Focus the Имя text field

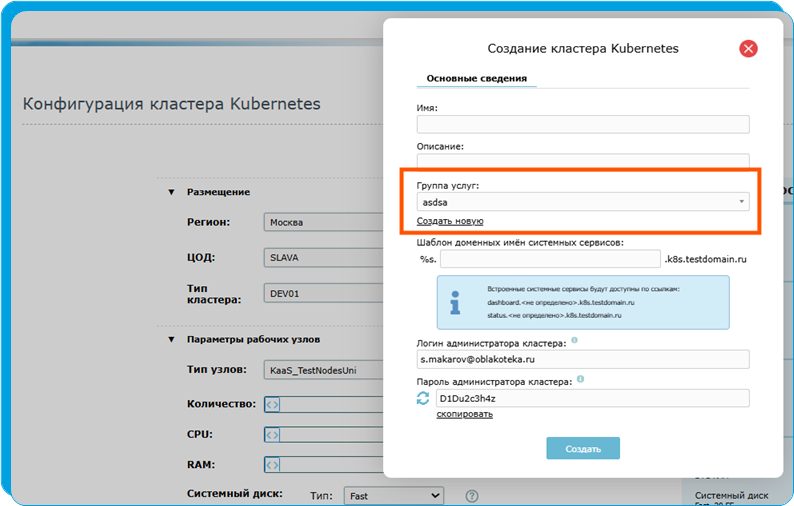(582, 124)
